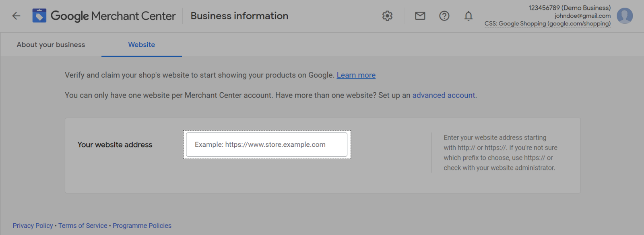Open the Terms of Service link
The height and width of the screenshot is (235, 644).
(83, 226)
